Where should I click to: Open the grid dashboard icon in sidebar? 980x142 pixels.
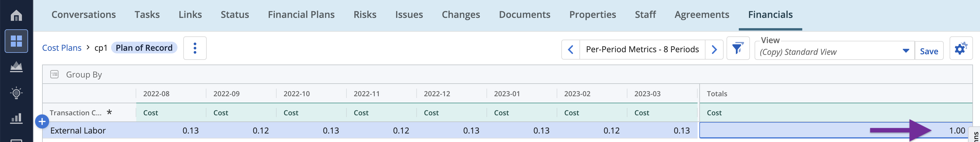pyautogui.click(x=16, y=41)
